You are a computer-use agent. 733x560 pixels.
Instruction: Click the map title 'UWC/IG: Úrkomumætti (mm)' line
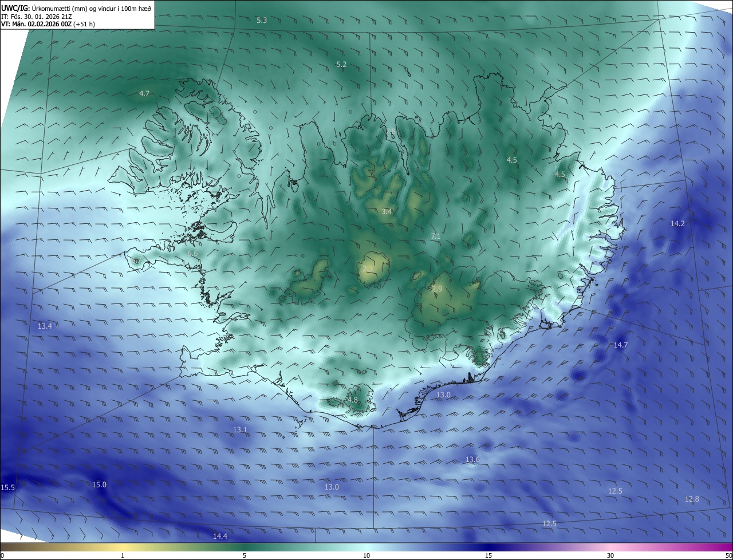(76, 8)
